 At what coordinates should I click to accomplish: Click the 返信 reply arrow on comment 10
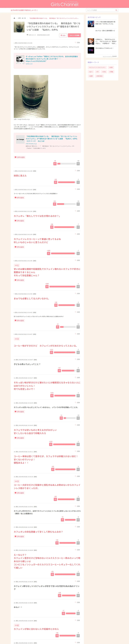77,359
